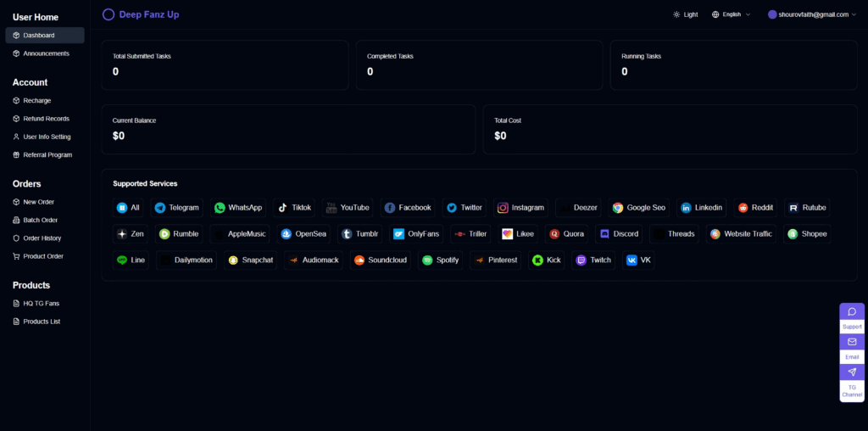This screenshot has height=431, width=868.
Task: Open the Rutube service
Action: tap(807, 208)
